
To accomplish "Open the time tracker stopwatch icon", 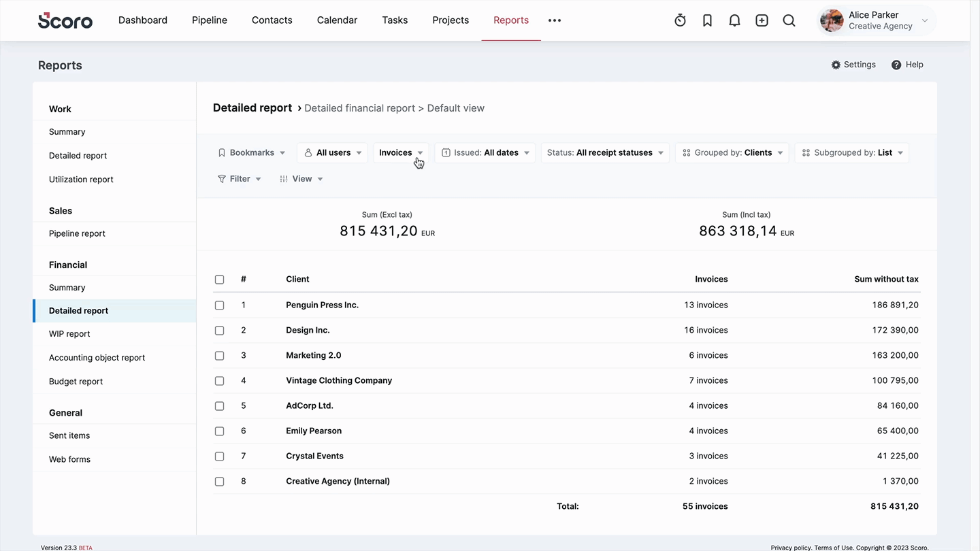I will coord(680,20).
